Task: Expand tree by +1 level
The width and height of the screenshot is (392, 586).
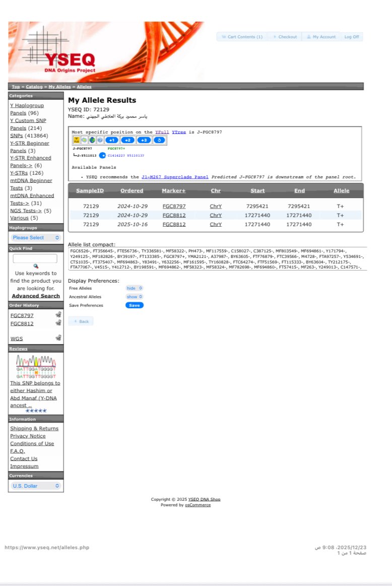Action: (112, 140)
